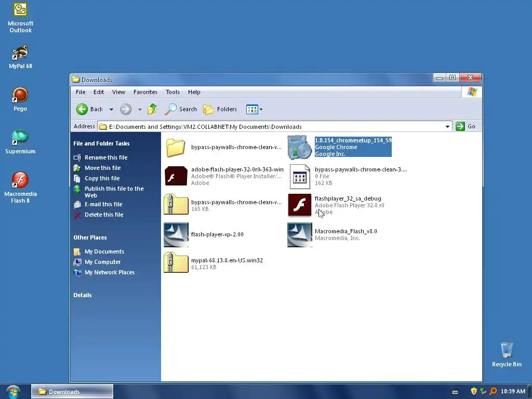Click the orange magnifier tray icon
The width and height of the screenshot is (532, 399).
tap(493, 391)
